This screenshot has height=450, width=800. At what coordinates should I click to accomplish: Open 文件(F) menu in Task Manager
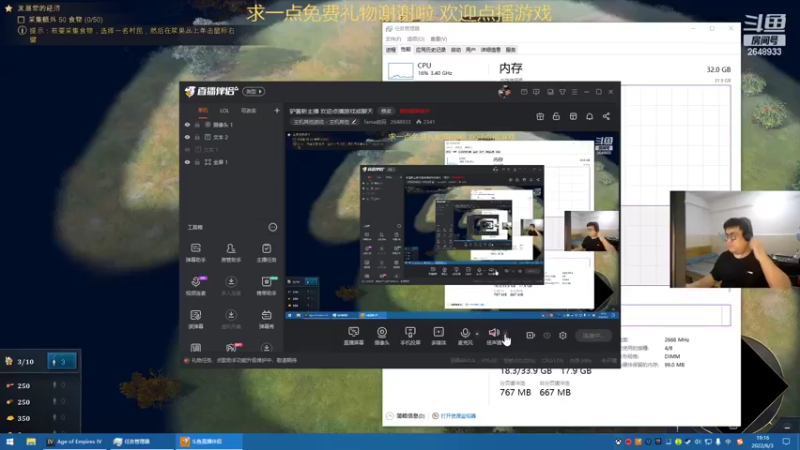tap(393, 39)
